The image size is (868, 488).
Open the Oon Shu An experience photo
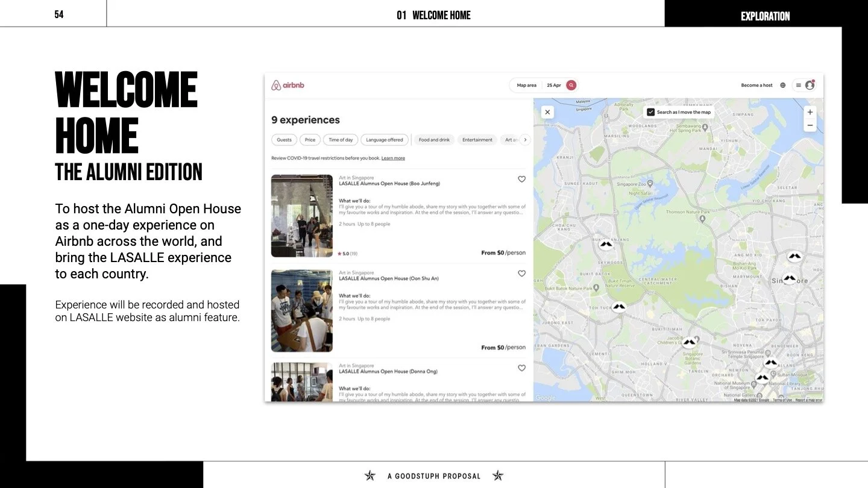coord(302,311)
